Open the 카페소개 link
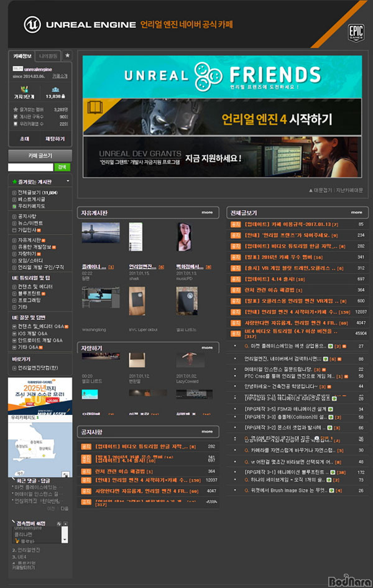373x588 pixels. click(x=60, y=76)
